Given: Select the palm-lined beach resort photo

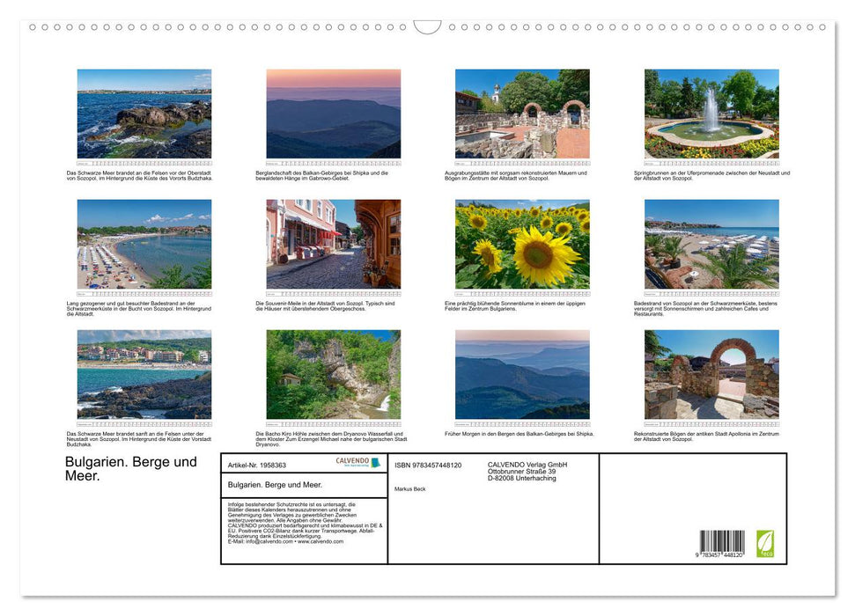Looking at the screenshot, I should tap(711, 245).
